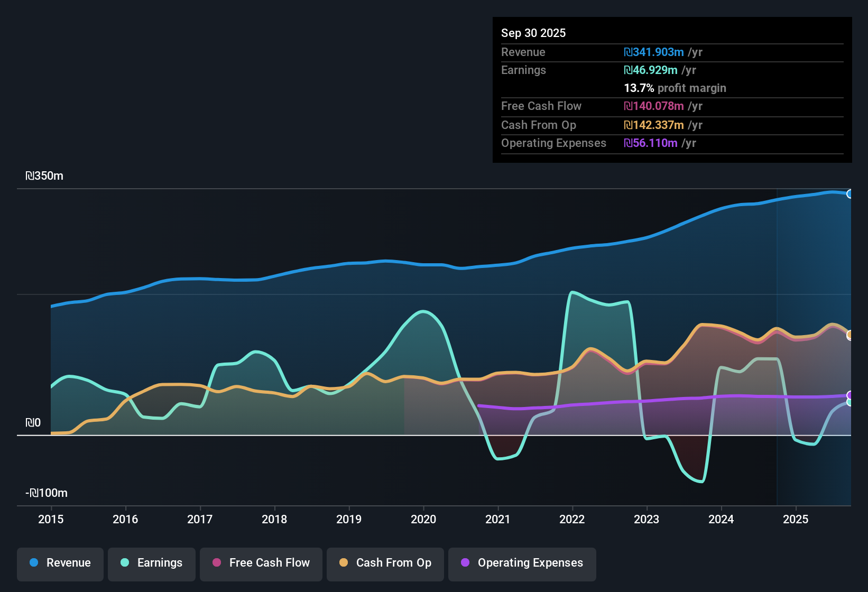Select the Cash From Op legend label
Image resolution: width=868 pixels, height=592 pixels.
[393, 563]
